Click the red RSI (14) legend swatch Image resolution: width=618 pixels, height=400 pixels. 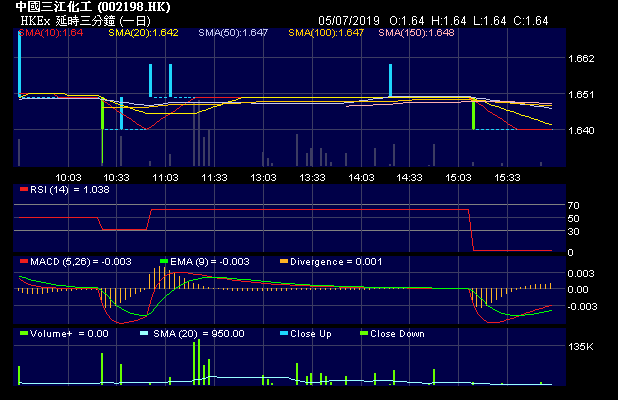pos(24,190)
